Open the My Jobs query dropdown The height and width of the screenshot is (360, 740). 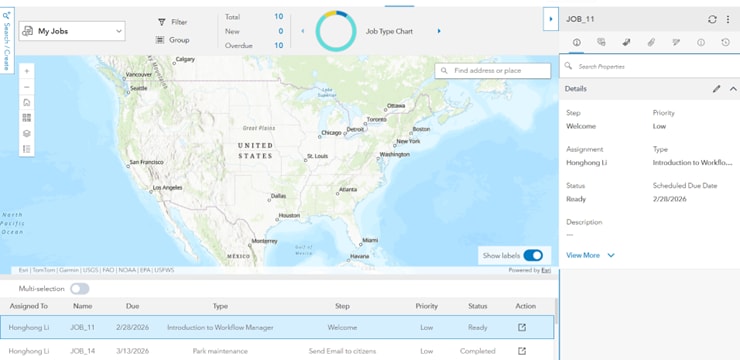(x=72, y=31)
